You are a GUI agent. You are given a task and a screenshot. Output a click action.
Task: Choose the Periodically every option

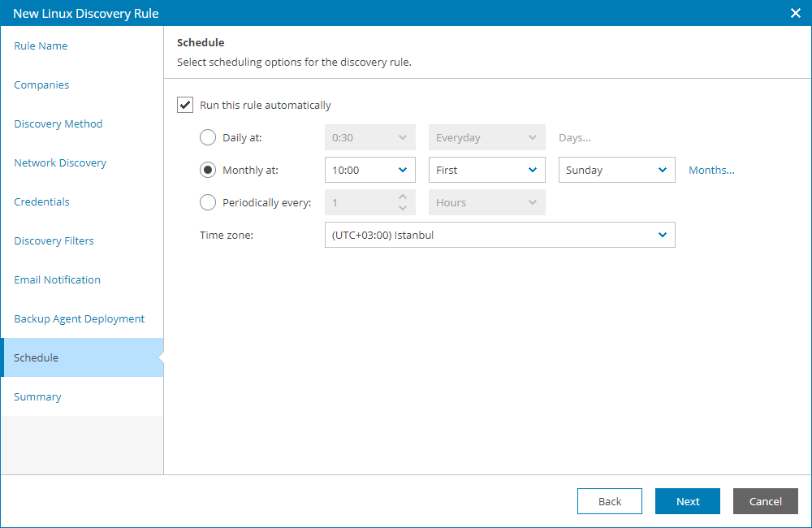pyautogui.click(x=208, y=202)
